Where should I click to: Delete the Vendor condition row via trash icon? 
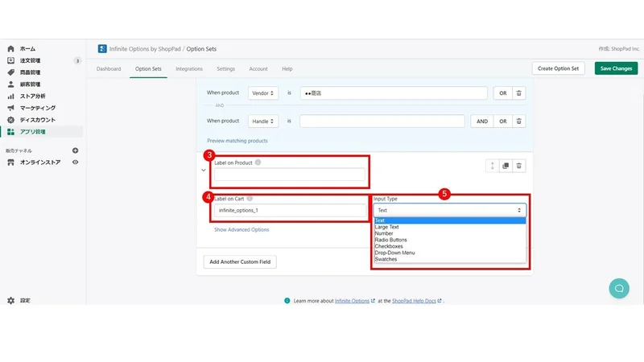[x=518, y=93]
